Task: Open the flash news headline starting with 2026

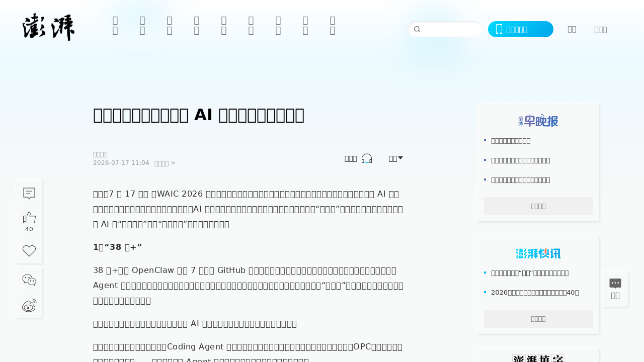Action: [x=535, y=292]
